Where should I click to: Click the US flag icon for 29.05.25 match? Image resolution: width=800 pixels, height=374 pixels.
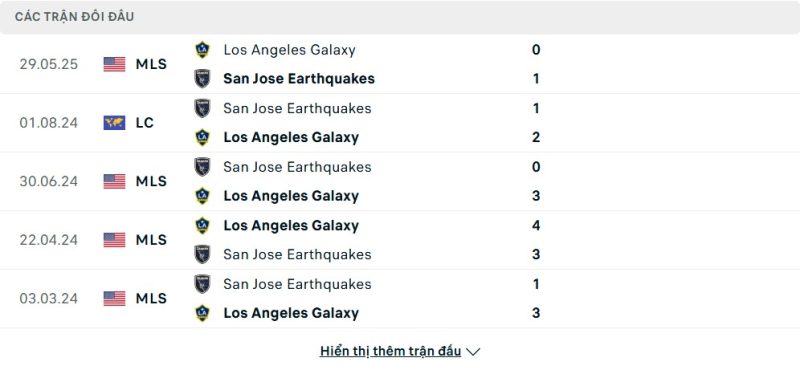tap(114, 64)
